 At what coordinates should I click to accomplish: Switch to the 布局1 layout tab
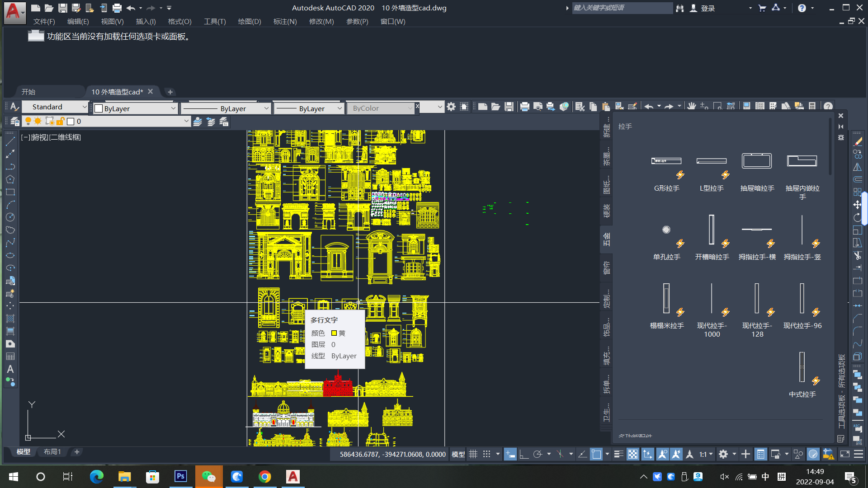tap(52, 452)
